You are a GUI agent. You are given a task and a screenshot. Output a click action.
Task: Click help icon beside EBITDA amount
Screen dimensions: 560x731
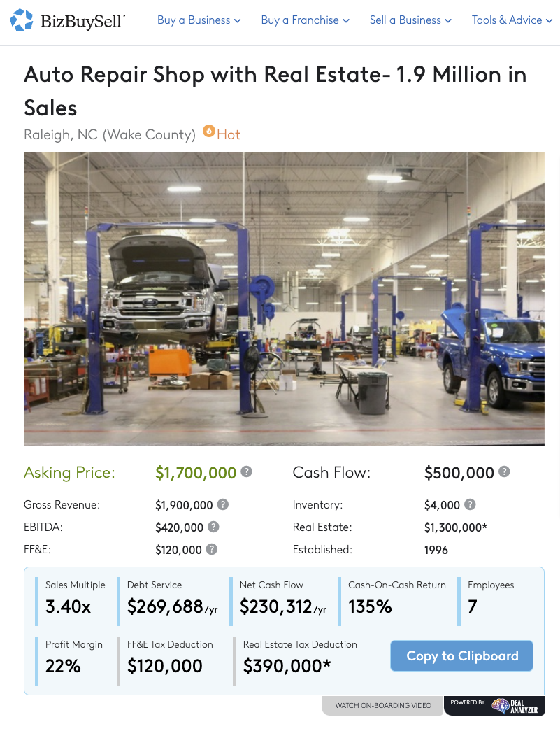click(x=213, y=527)
